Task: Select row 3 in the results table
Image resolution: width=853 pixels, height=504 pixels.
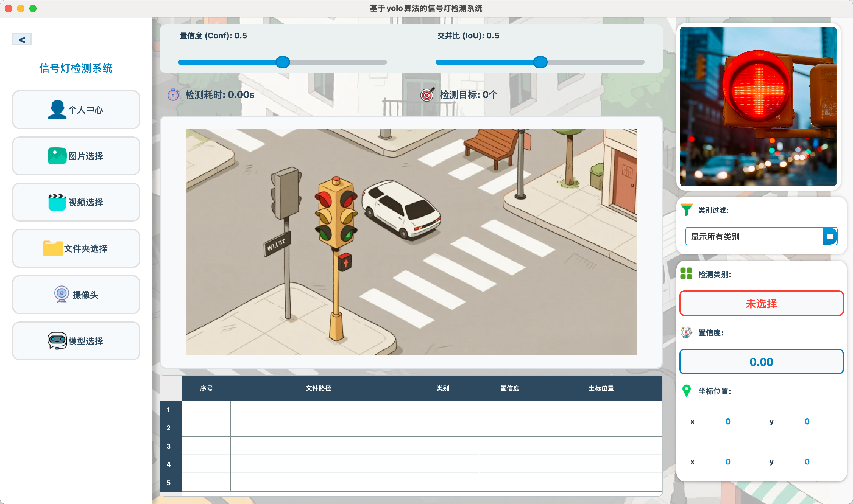Action: coord(168,446)
